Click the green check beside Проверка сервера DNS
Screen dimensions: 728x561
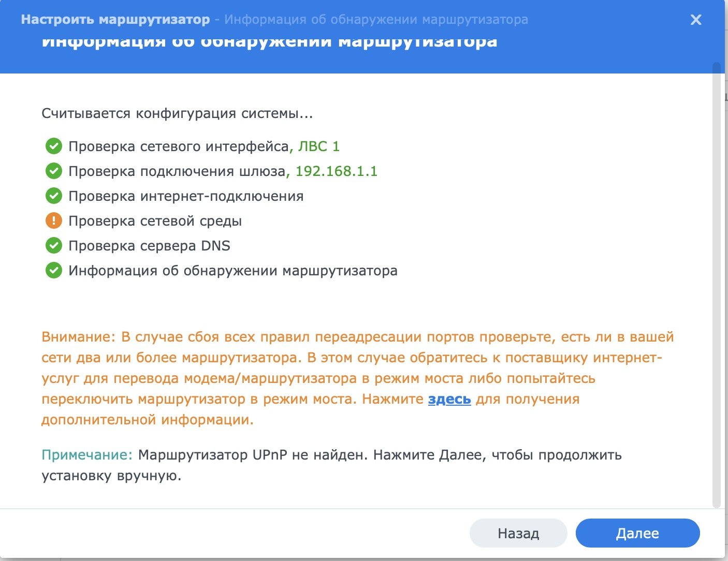coord(54,246)
